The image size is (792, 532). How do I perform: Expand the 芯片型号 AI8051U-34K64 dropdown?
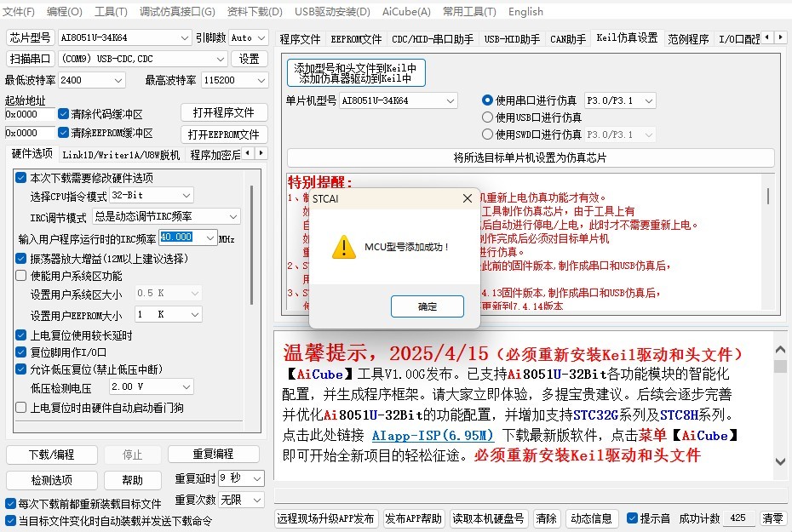pyautogui.click(x=184, y=37)
